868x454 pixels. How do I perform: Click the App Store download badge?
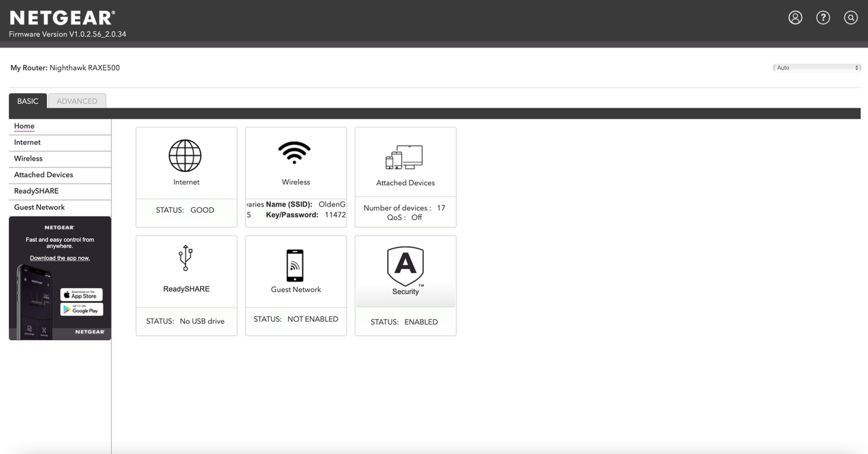[81, 294]
